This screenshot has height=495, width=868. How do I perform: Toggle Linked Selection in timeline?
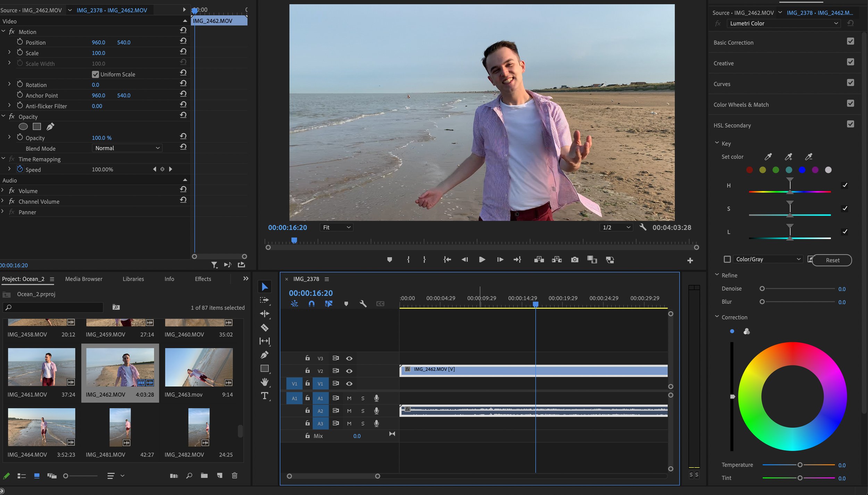[x=328, y=304]
